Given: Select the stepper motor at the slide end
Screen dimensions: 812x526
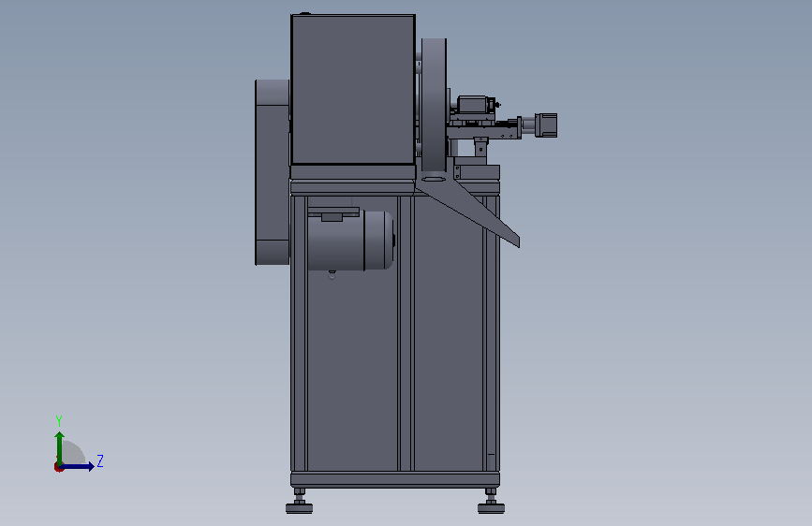Looking at the screenshot, I should (546, 125).
